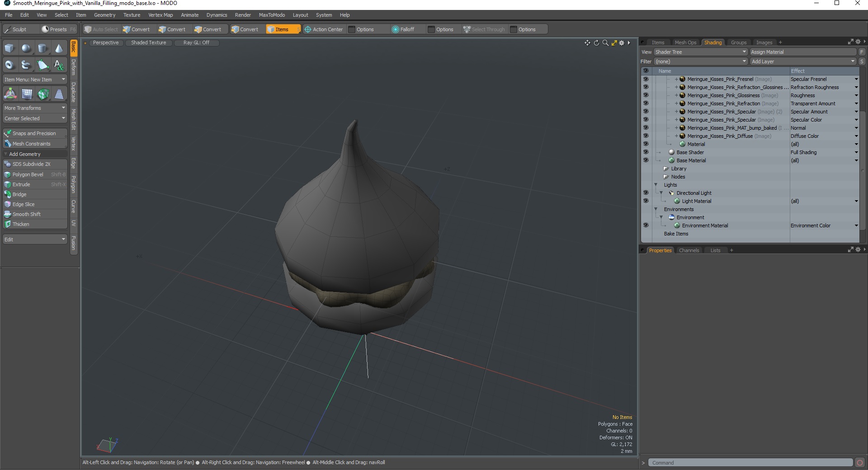Select the Deform vertical tab
The image size is (868, 470).
coord(74,67)
